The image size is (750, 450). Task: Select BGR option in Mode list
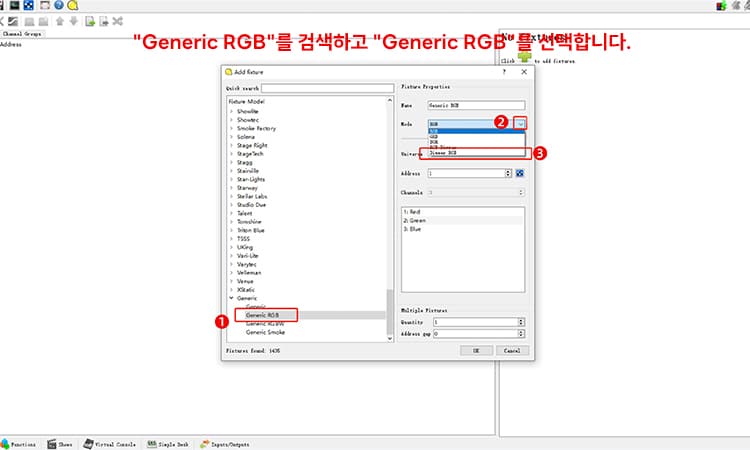[476, 142]
